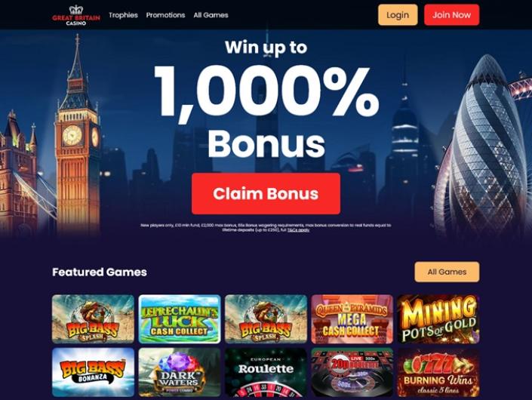532x400 pixels.
Task: Click the Great Britain Casino crown logo
Action: coord(76,15)
